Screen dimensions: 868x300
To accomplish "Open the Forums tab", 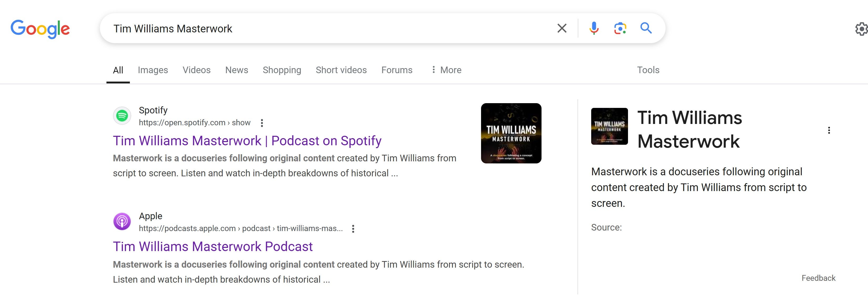I will click(x=397, y=70).
